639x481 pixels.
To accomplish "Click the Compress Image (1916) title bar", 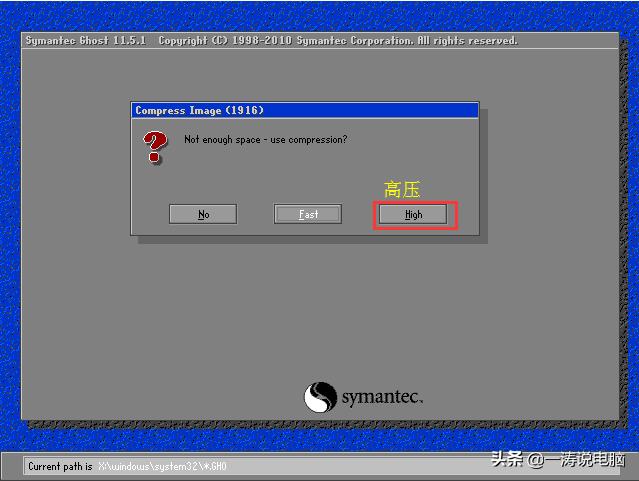I will tap(305, 110).
